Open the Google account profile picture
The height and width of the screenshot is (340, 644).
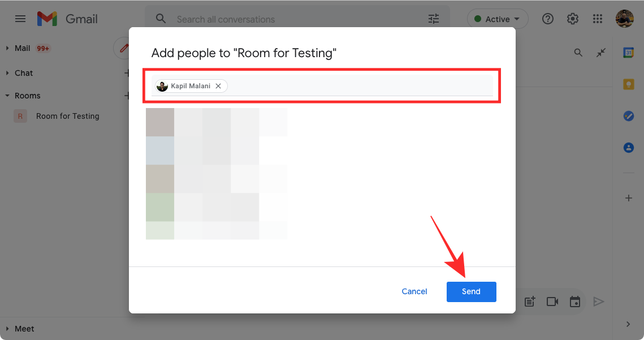(625, 19)
